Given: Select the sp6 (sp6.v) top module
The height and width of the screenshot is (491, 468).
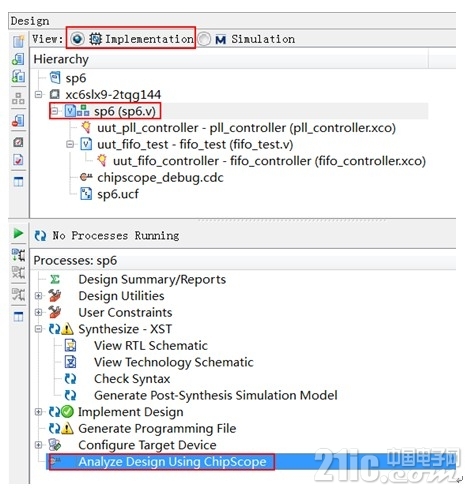Looking at the screenshot, I should [x=125, y=111].
